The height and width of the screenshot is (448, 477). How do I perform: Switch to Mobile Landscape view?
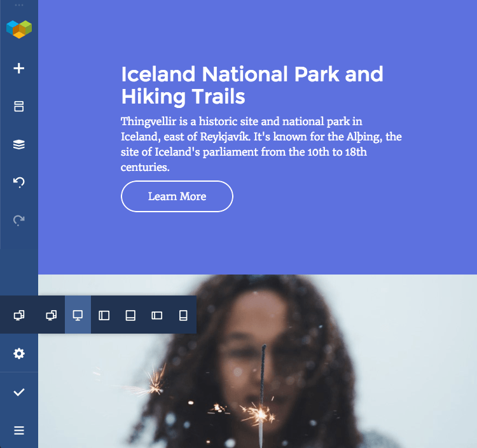tap(156, 315)
